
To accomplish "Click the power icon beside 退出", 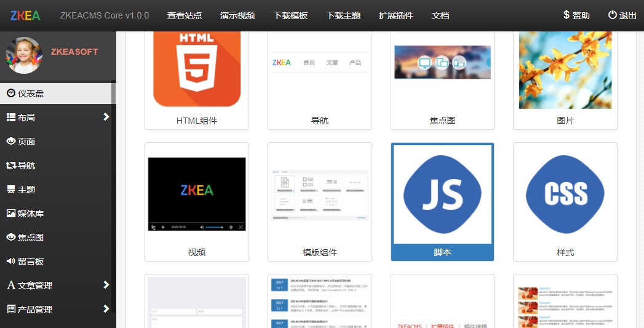I will [613, 15].
